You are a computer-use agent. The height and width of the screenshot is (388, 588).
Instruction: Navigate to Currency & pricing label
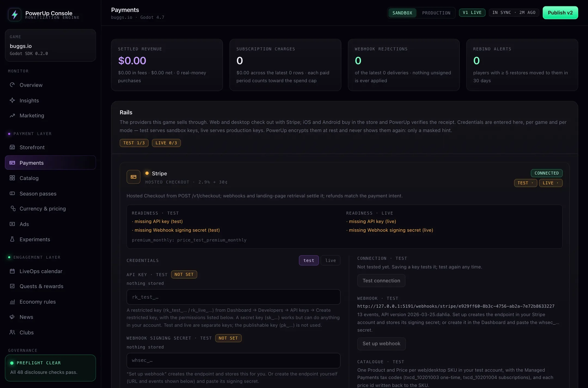(43, 209)
